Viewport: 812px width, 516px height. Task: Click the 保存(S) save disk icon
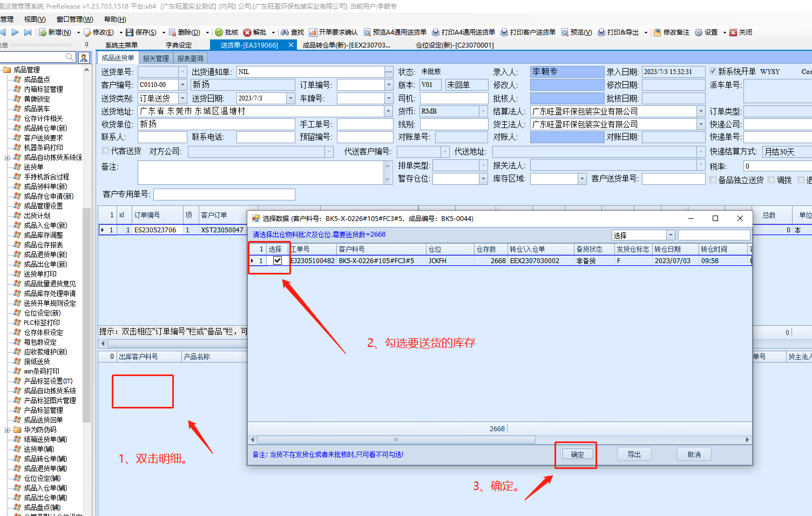(x=130, y=32)
